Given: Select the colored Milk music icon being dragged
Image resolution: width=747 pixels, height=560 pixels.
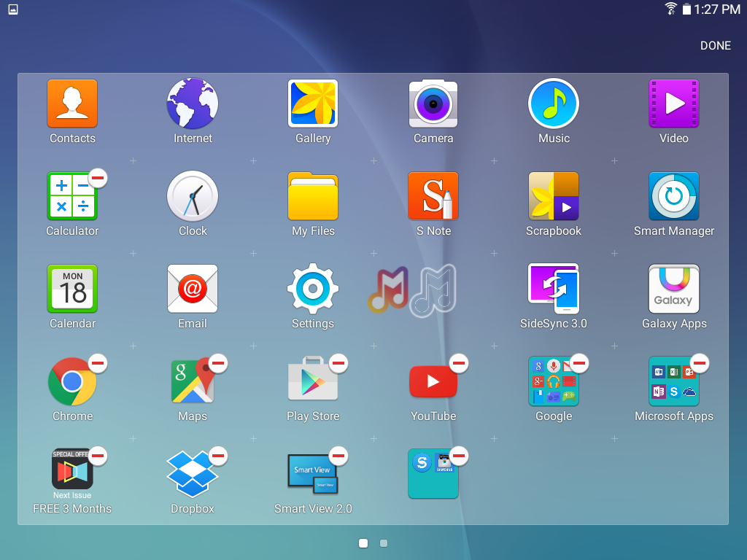Looking at the screenshot, I should [x=388, y=289].
